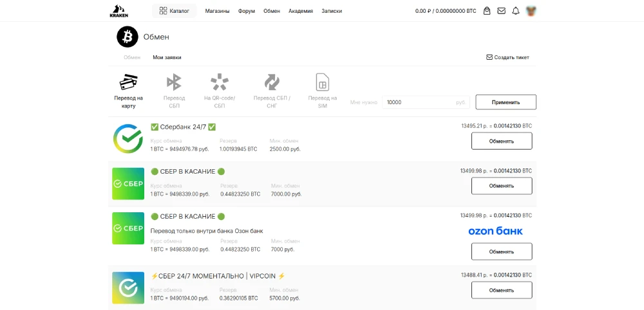
Task: Click Обменять under the ozon банк logo
Action: 502,251
